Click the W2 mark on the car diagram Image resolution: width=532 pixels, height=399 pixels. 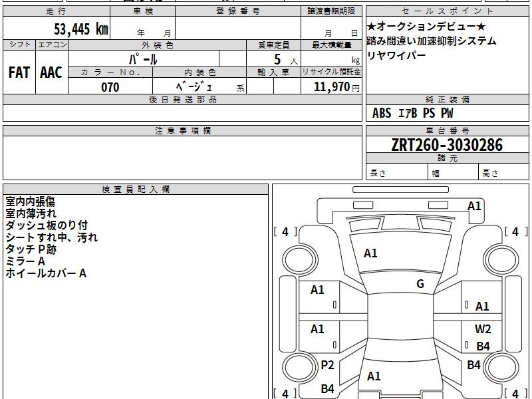pyautogui.click(x=483, y=329)
